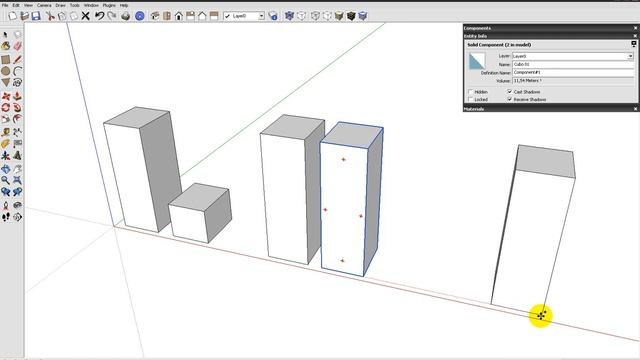Click the Erase X icon
Viewport: 640px width, 360px height.
(x=85, y=16)
